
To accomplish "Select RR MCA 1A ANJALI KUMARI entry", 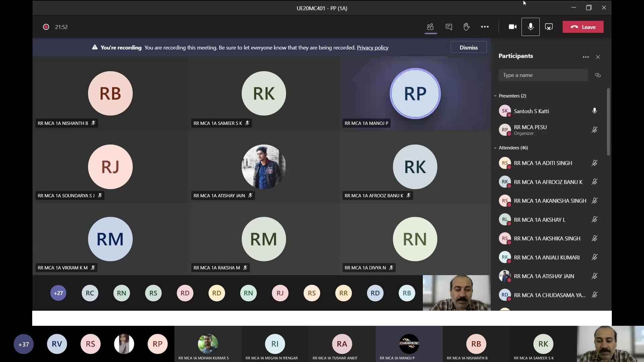I will (546, 257).
